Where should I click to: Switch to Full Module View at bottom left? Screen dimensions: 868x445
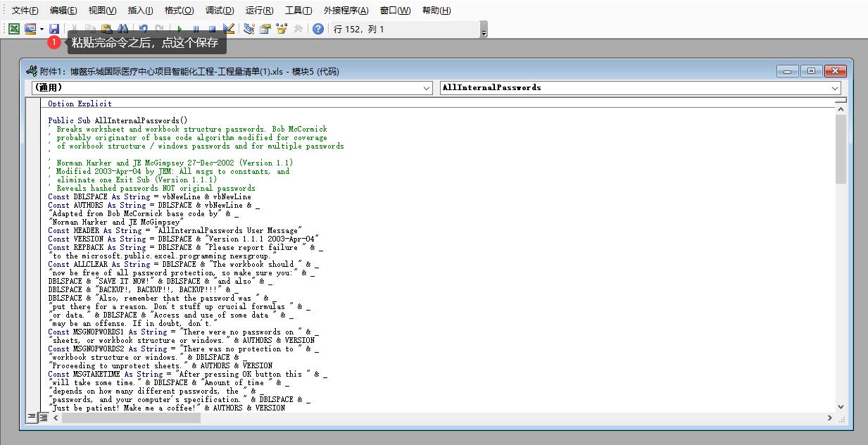tap(43, 418)
